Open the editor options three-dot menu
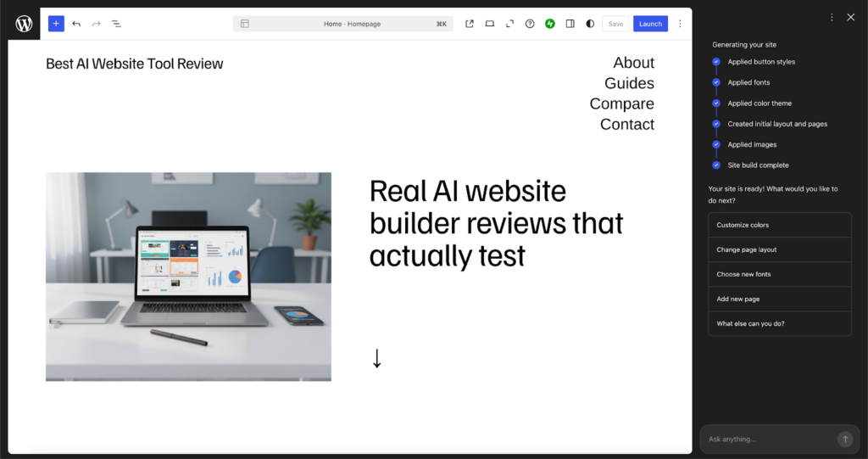This screenshot has height=459, width=868. click(x=680, y=24)
